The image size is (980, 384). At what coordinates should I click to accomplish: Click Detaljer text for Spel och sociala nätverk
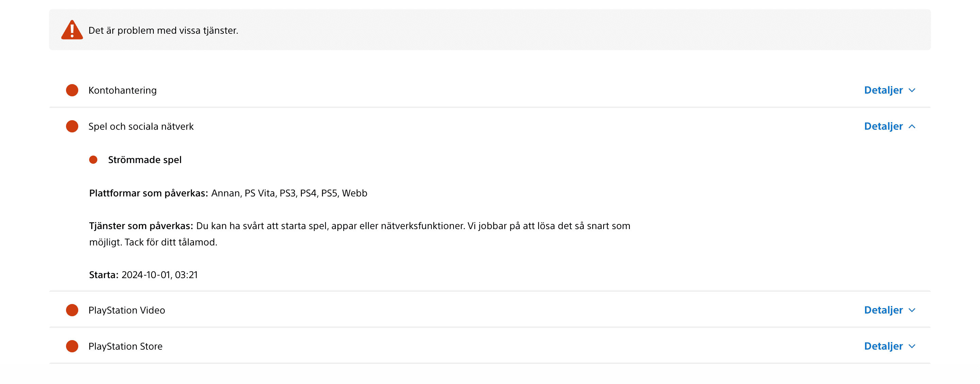[x=883, y=126]
